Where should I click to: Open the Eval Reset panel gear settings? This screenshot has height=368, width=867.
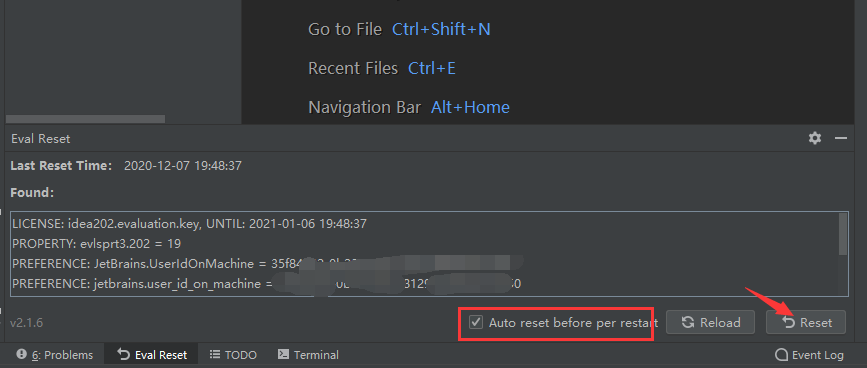(x=814, y=138)
